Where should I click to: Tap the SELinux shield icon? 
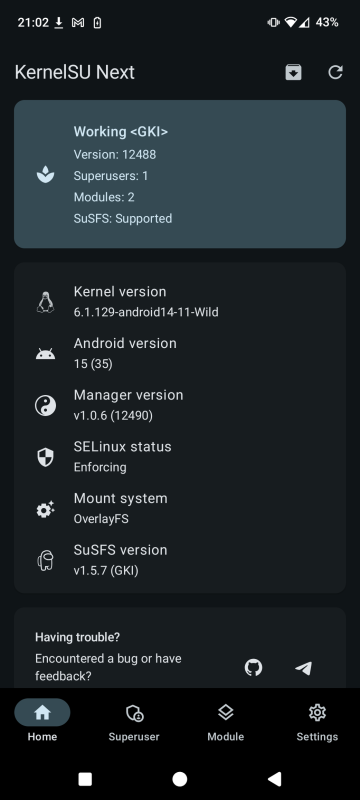[45, 457]
